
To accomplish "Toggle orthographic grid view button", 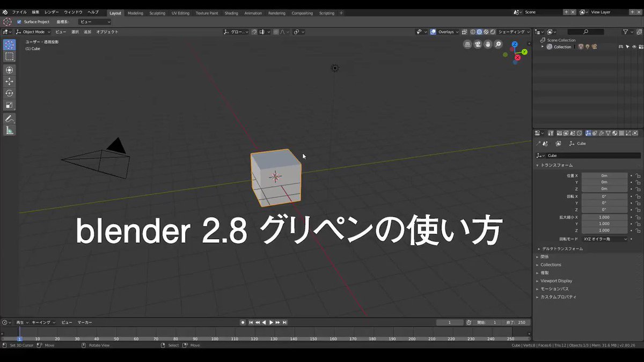I will [x=468, y=45].
